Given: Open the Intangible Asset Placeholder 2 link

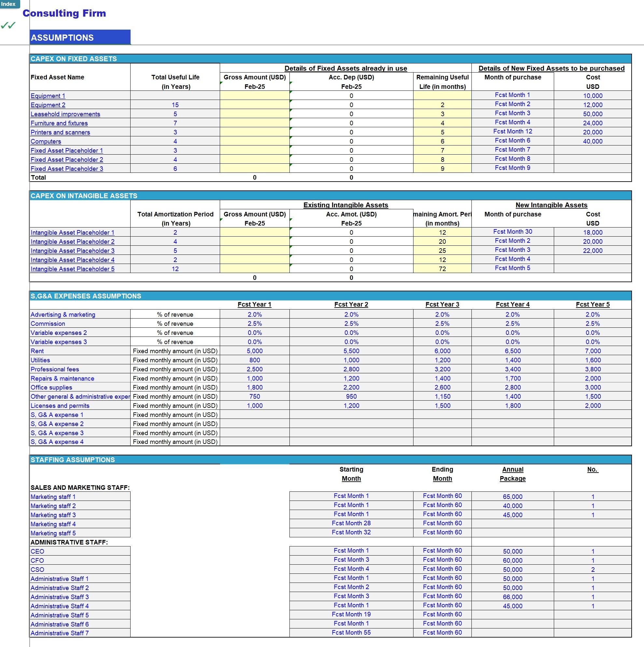Looking at the screenshot, I should pyautogui.click(x=72, y=241).
